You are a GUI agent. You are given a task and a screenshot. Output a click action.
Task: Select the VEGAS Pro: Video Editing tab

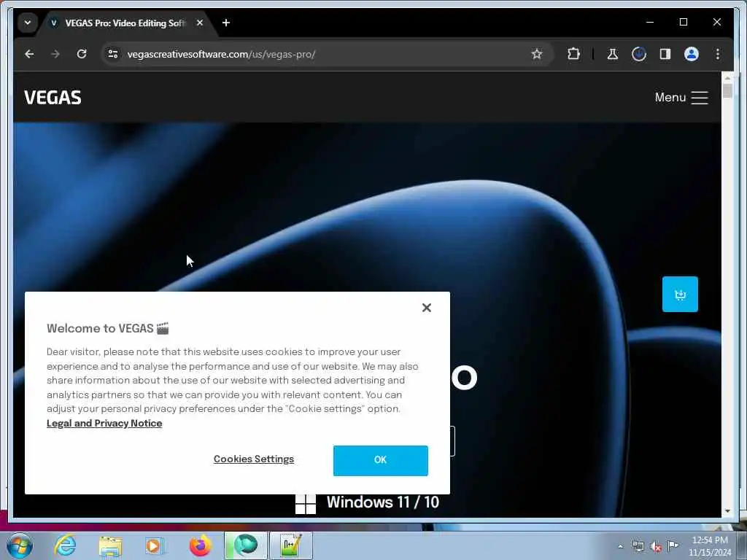point(125,23)
